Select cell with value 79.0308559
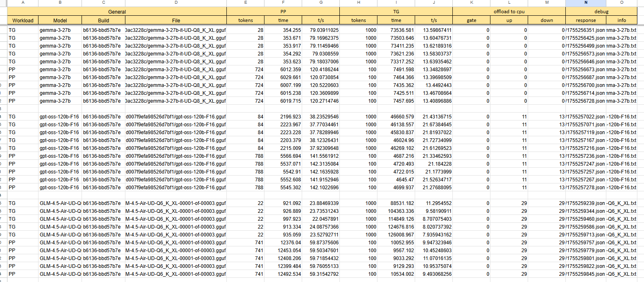Viewport: 644px width, 282px height. click(321, 53)
